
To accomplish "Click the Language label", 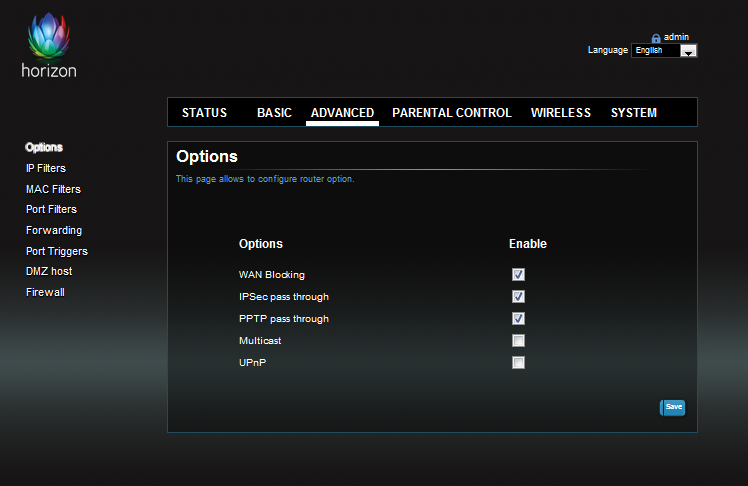I will 608,50.
